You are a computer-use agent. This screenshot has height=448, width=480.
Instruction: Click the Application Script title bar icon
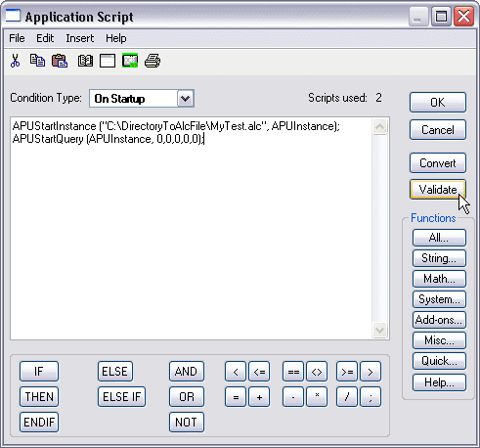coord(13,16)
